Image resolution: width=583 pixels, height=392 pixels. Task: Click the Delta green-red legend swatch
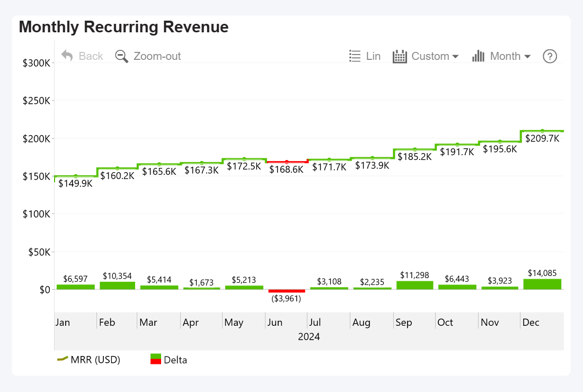tap(155, 359)
